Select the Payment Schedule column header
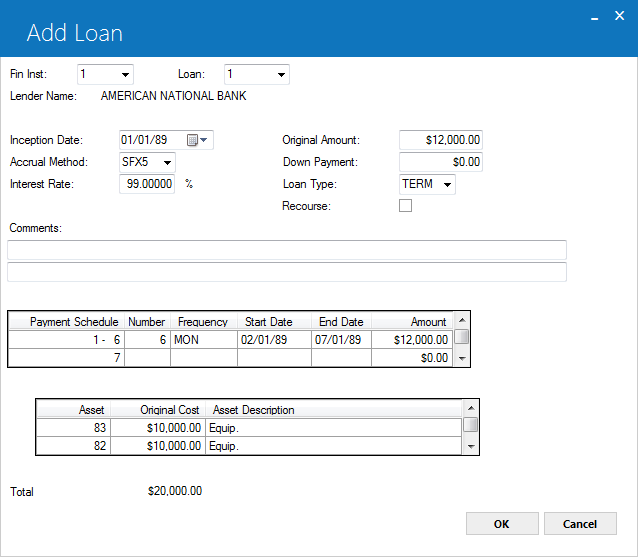638x557 pixels. [67, 321]
